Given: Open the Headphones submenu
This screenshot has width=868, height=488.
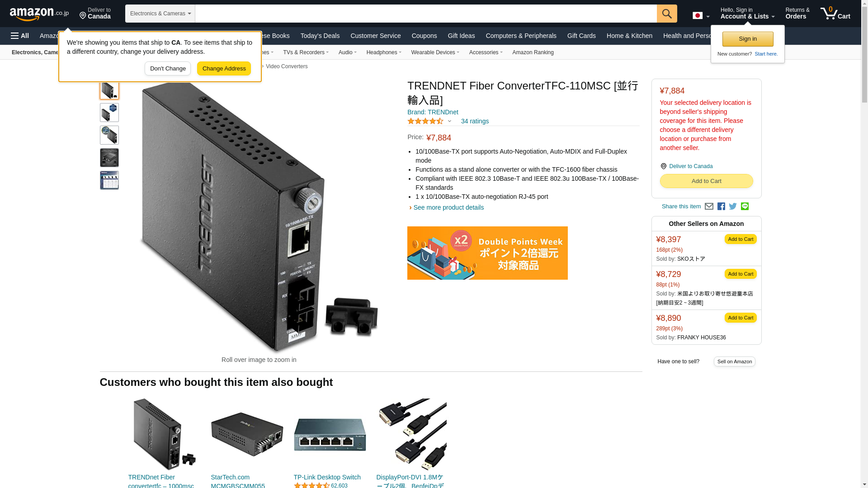Looking at the screenshot, I should tap(384, 52).
